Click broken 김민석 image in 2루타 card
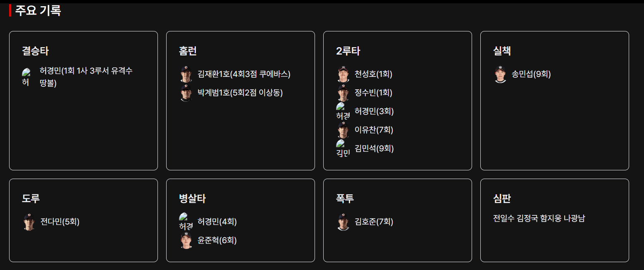The height and width of the screenshot is (270, 644). [x=343, y=148]
